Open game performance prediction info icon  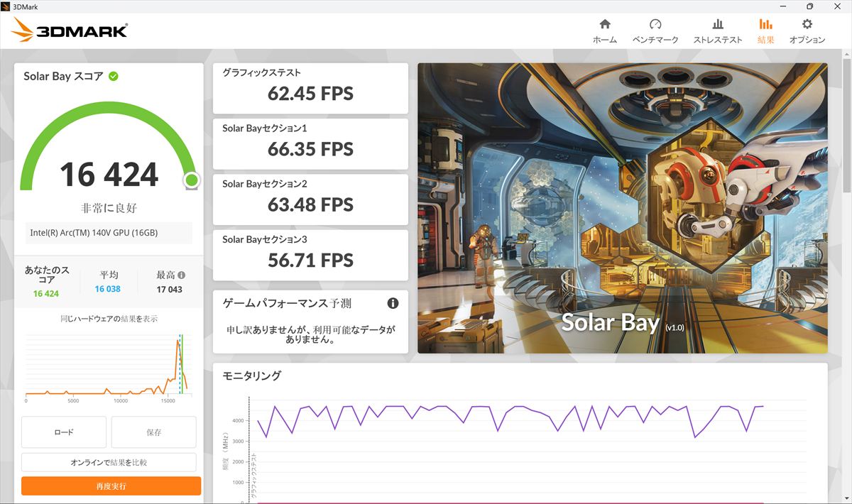click(393, 303)
